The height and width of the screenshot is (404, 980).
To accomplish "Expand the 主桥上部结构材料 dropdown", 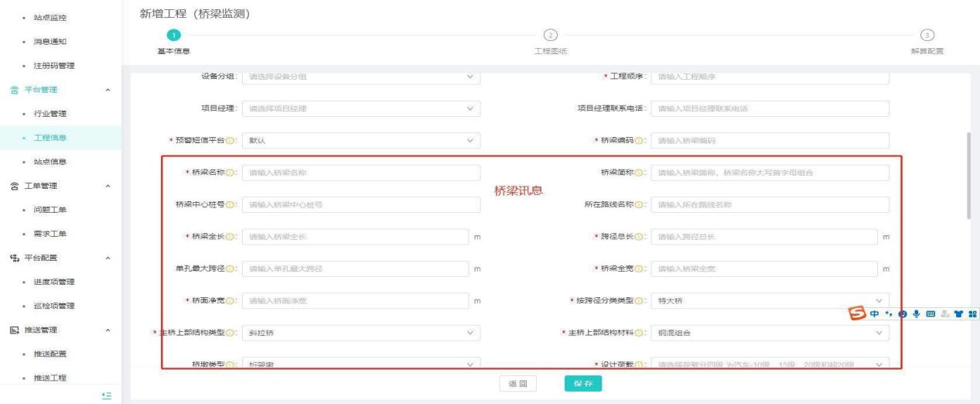I will click(770, 333).
